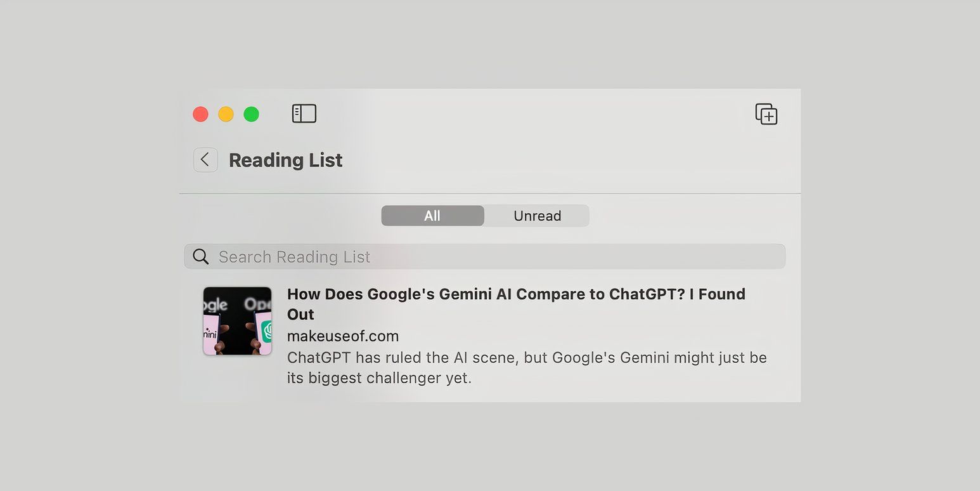Screen dimensions: 980x491
Task: Enable the All filter segment
Action: point(432,216)
